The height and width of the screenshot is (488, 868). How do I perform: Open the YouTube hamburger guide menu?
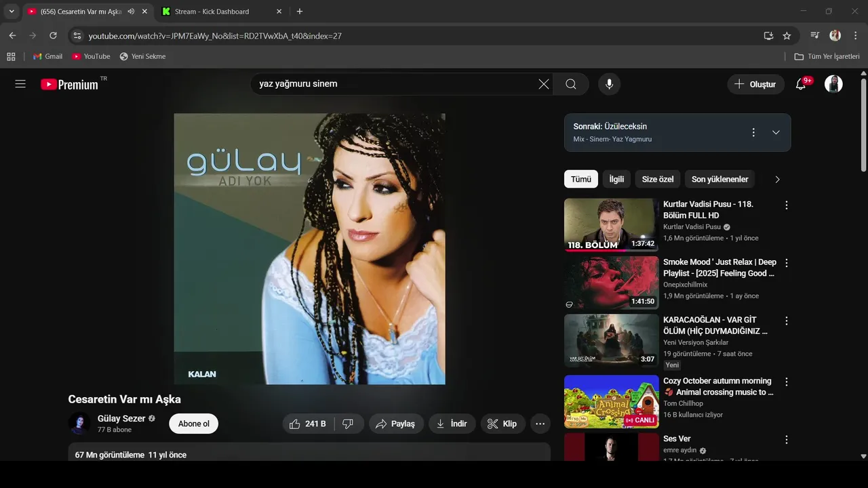click(x=20, y=84)
